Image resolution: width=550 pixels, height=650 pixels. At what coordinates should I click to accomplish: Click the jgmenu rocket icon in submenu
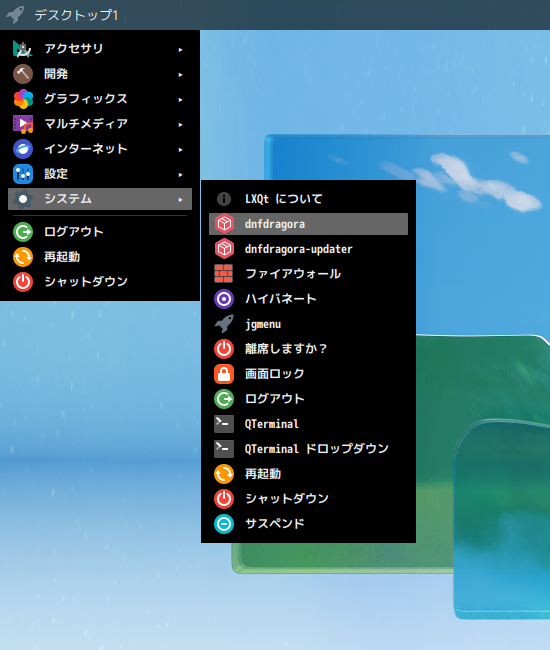(224, 324)
